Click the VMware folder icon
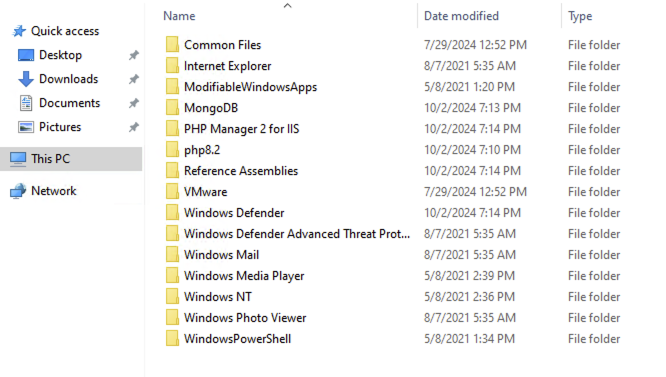Image resolution: width=666 pixels, height=377 pixels. 172,192
